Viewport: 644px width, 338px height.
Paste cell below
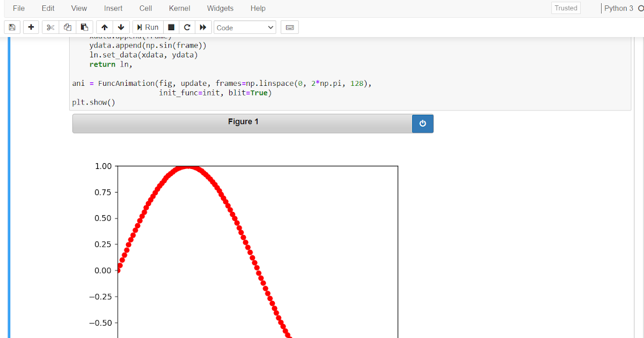(84, 27)
